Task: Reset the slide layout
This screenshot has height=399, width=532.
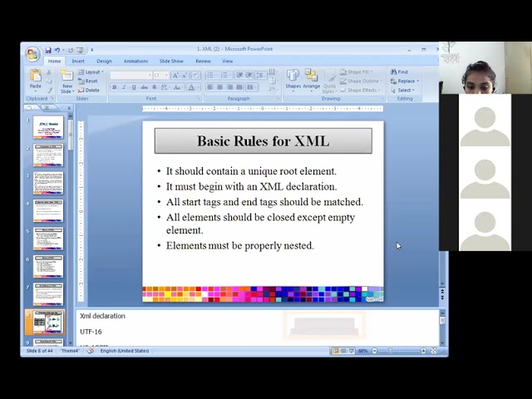Action: (88, 81)
